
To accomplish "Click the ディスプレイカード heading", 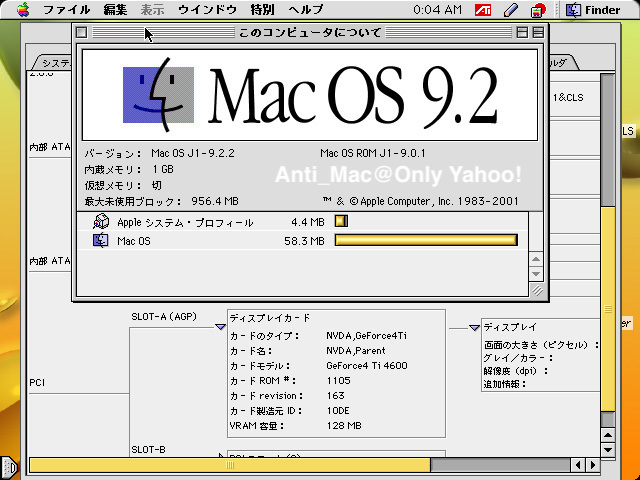I will pos(269,318).
